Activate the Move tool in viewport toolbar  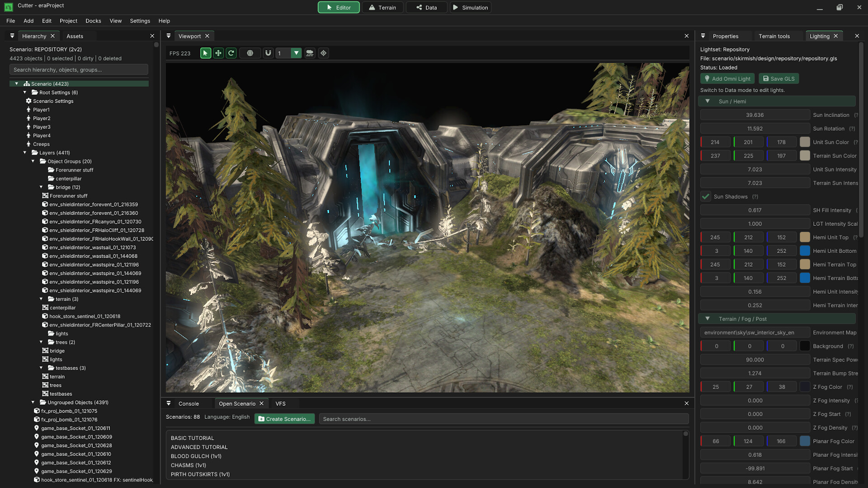coord(218,53)
